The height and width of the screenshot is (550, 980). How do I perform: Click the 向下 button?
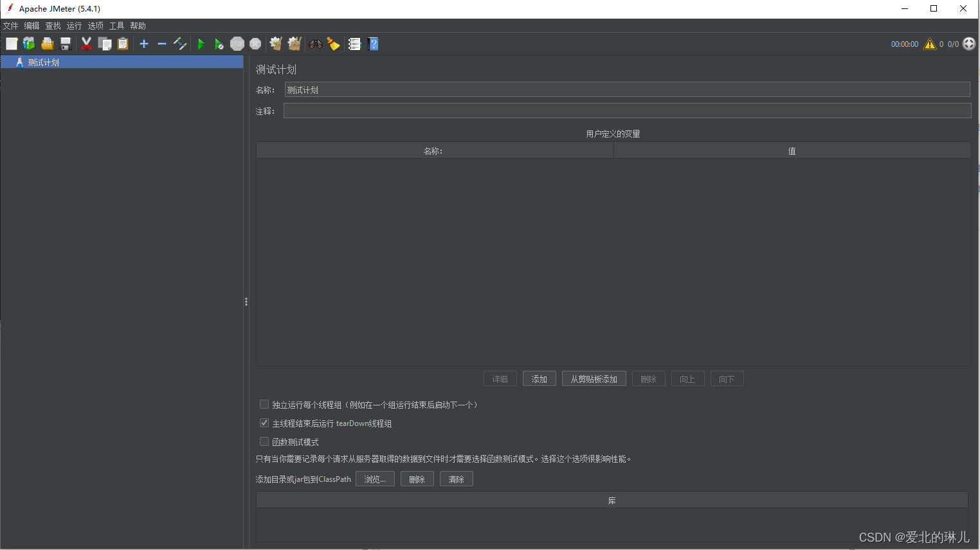click(x=727, y=379)
